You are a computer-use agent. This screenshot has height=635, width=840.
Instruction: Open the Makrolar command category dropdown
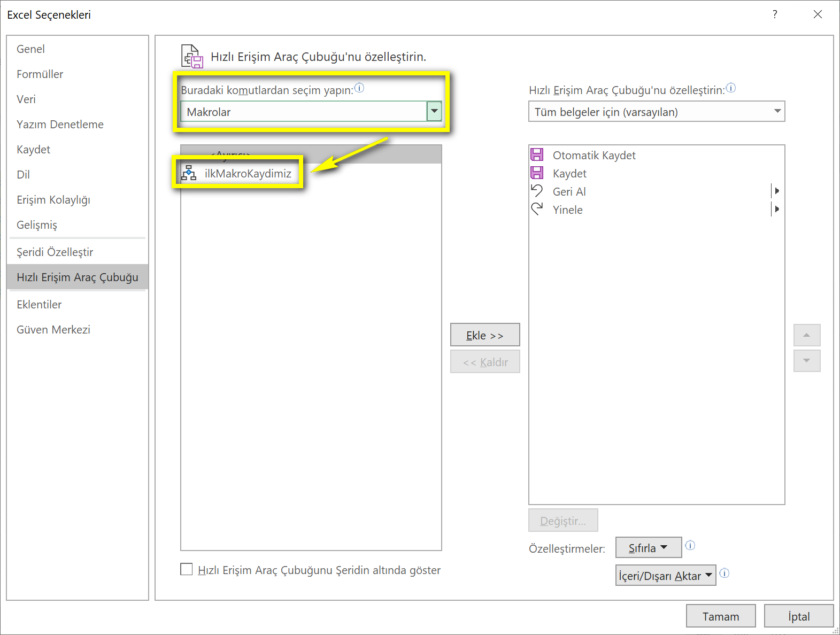pyautogui.click(x=434, y=111)
